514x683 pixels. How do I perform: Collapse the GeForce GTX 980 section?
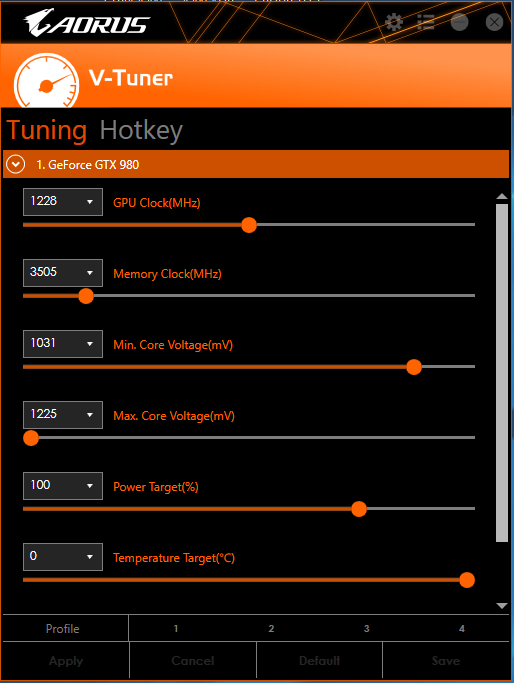click(x=16, y=165)
